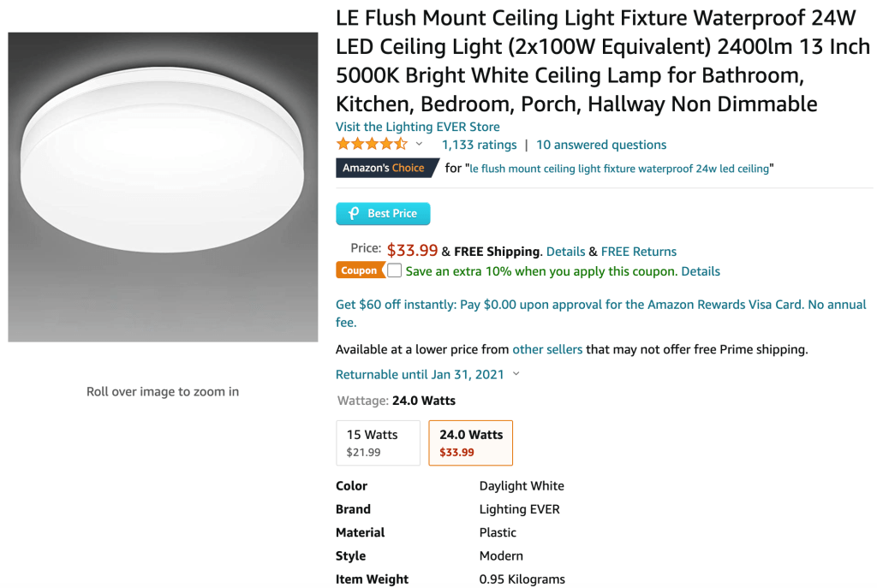The height and width of the screenshot is (588, 877).
Task: Click the Amazon's Choice badge
Action: pyautogui.click(x=384, y=168)
